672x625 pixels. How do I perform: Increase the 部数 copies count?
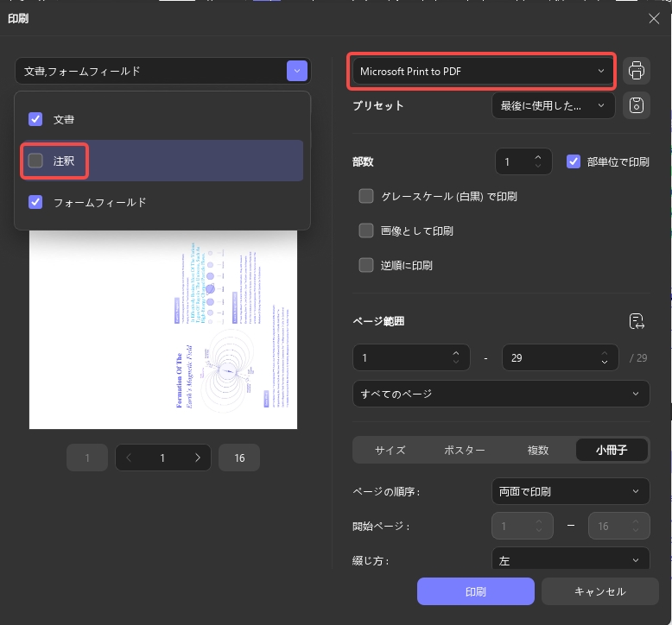[x=538, y=157]
